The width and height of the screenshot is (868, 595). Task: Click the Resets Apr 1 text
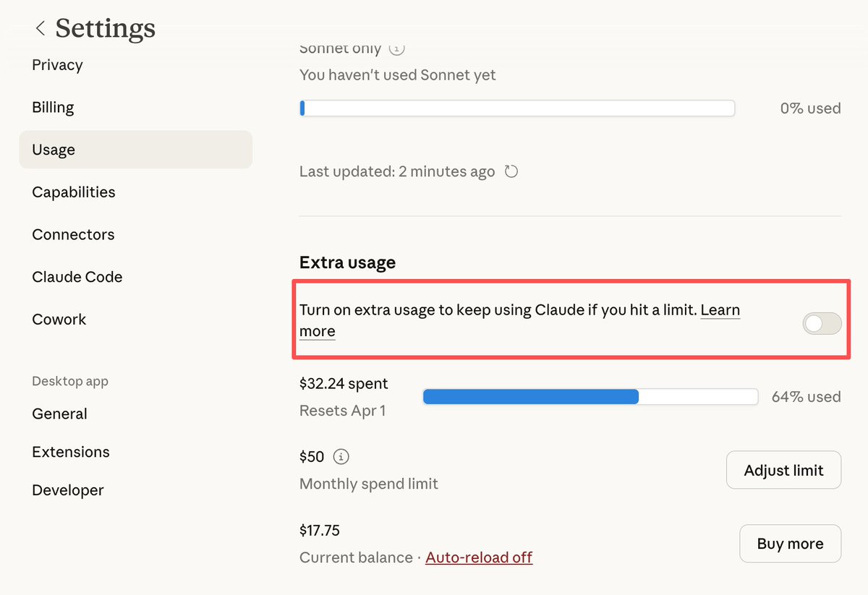[342, 411]
